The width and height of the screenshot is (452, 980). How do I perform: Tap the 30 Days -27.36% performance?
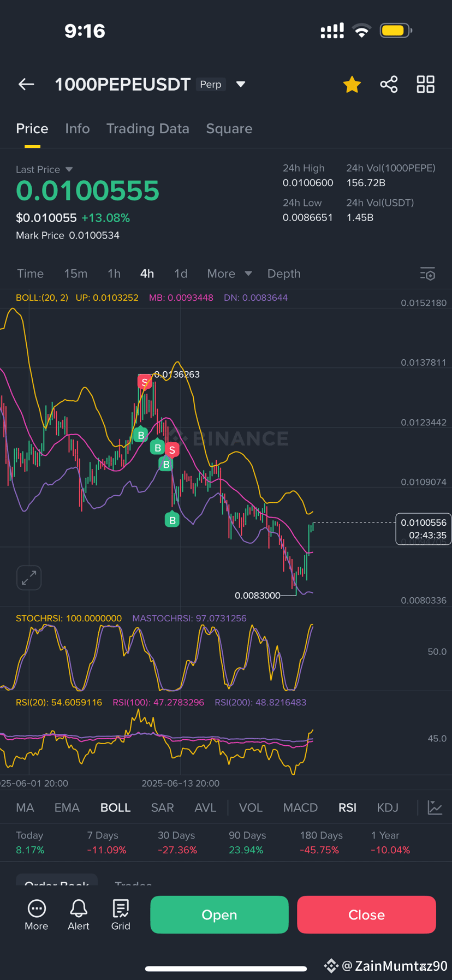click(x=177, y=842)
